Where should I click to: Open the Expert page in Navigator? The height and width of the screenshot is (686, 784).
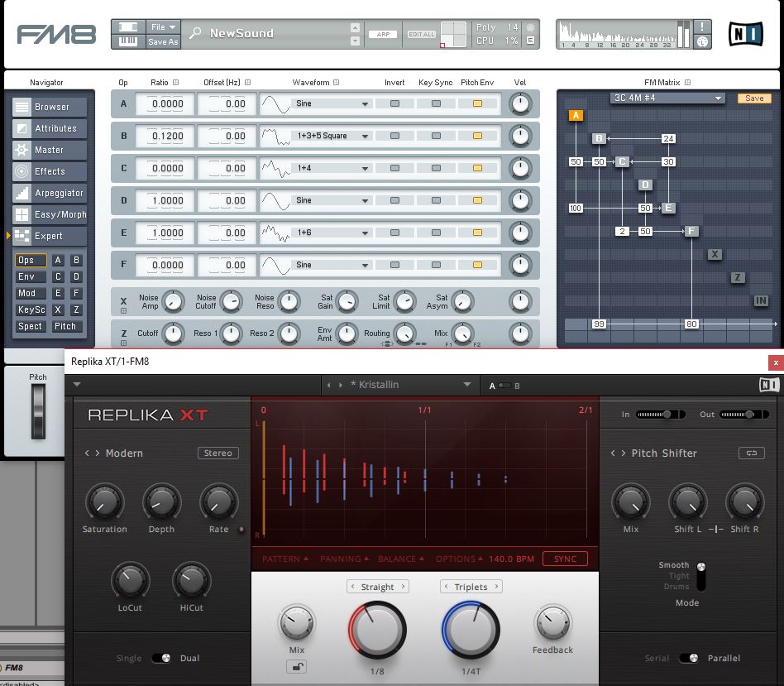pyautogui.click(x=49, y=236)
